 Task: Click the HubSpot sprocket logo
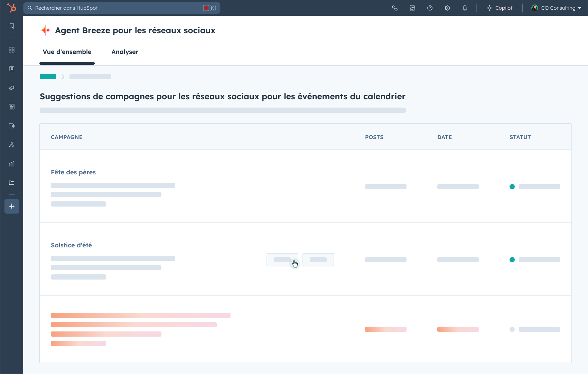coord(12,8)
